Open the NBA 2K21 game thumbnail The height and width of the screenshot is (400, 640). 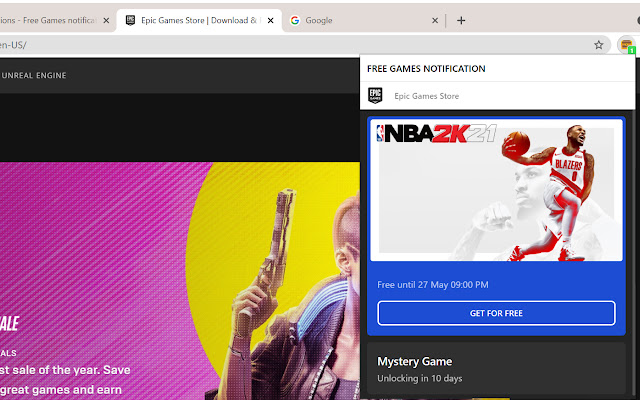pyautogui.click(x=496, y=190)
